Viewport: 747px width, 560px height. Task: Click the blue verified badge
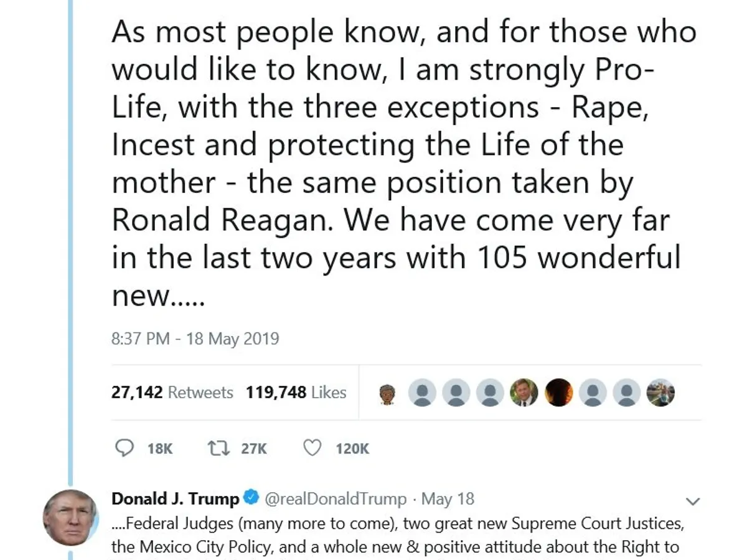[x=250, y=498]
